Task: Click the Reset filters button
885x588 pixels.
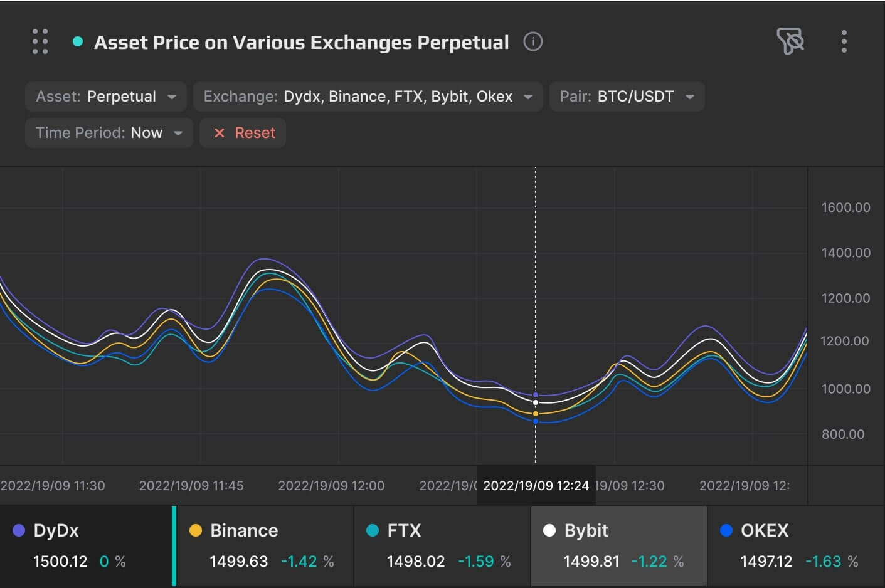Action: [x=243, y=133]
